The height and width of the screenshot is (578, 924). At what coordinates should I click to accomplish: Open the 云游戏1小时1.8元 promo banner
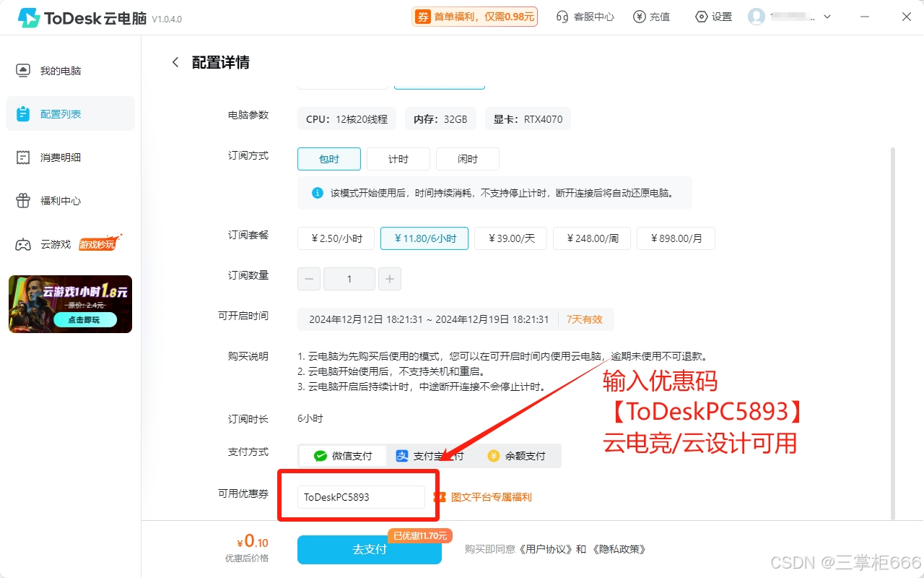(x=70, y=304)
